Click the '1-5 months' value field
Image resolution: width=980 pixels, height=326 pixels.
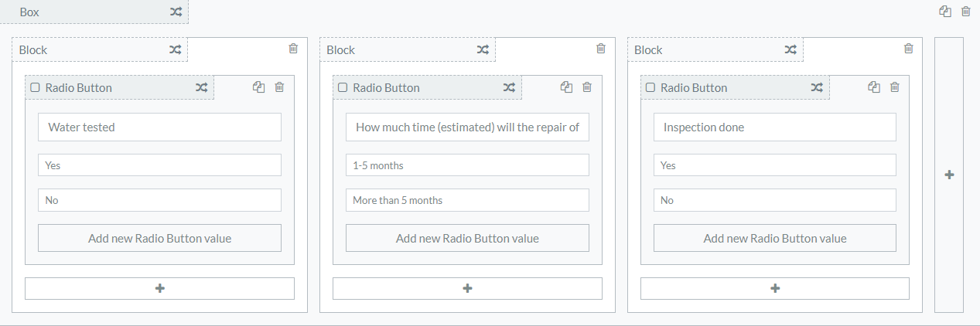click(467, 165)
